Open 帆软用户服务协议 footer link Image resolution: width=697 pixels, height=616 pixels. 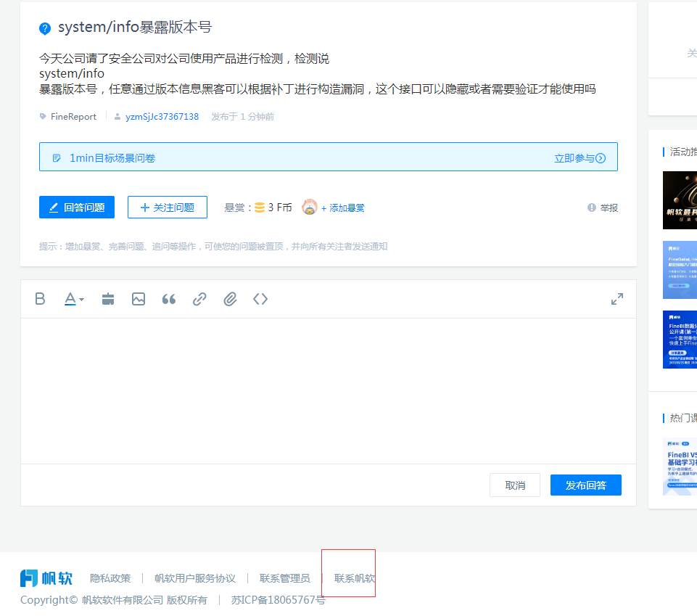pos(195,578)
